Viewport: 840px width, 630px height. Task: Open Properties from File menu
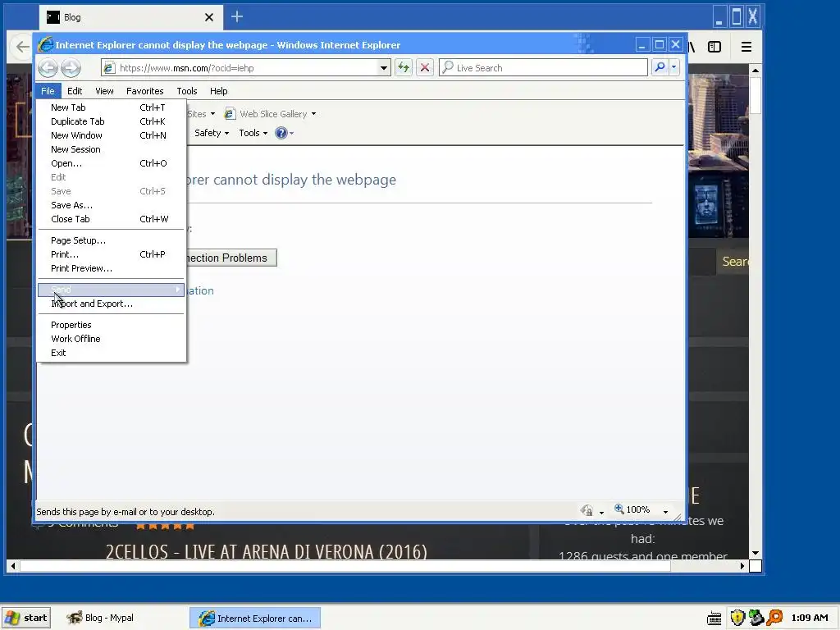(x=111, y=325)
